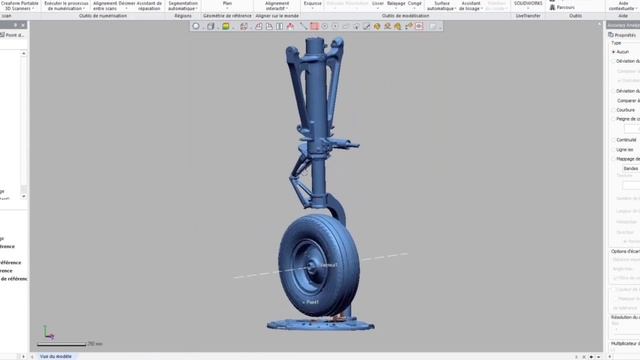Switch to the Vue du modèle tab
Viewport: 640px width, 360px height.
click(x=56, y=356)
